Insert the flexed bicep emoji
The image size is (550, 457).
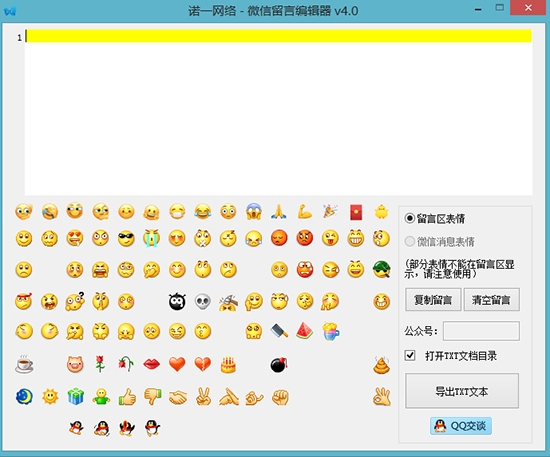point(305,212)
